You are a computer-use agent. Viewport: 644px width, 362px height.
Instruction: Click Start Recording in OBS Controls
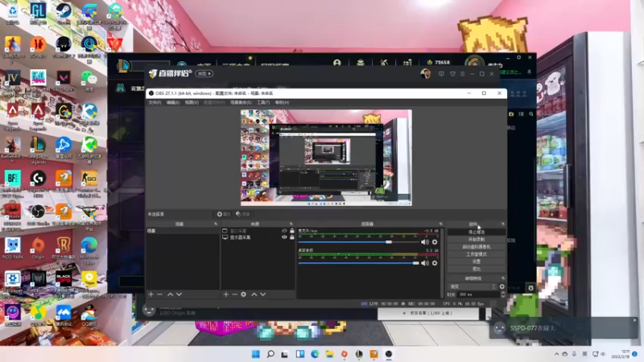(x=477, y=239)
